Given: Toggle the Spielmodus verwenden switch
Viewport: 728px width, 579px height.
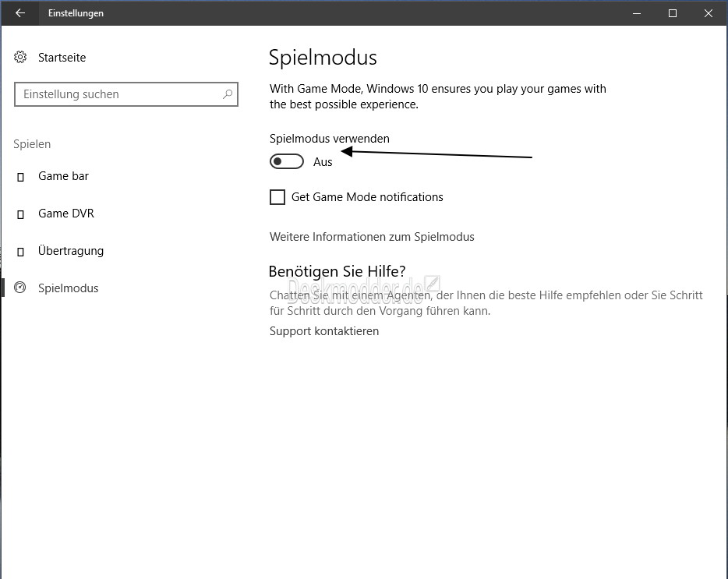Looking at the screenshot, I should (287, 161).
